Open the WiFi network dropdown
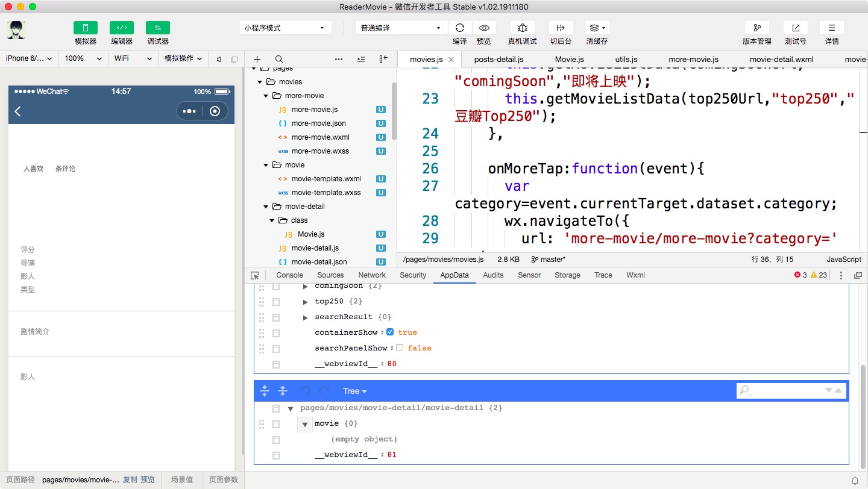The width and height of the screenshot is (868, 489). pyautogui.click(x=133, y=58)
